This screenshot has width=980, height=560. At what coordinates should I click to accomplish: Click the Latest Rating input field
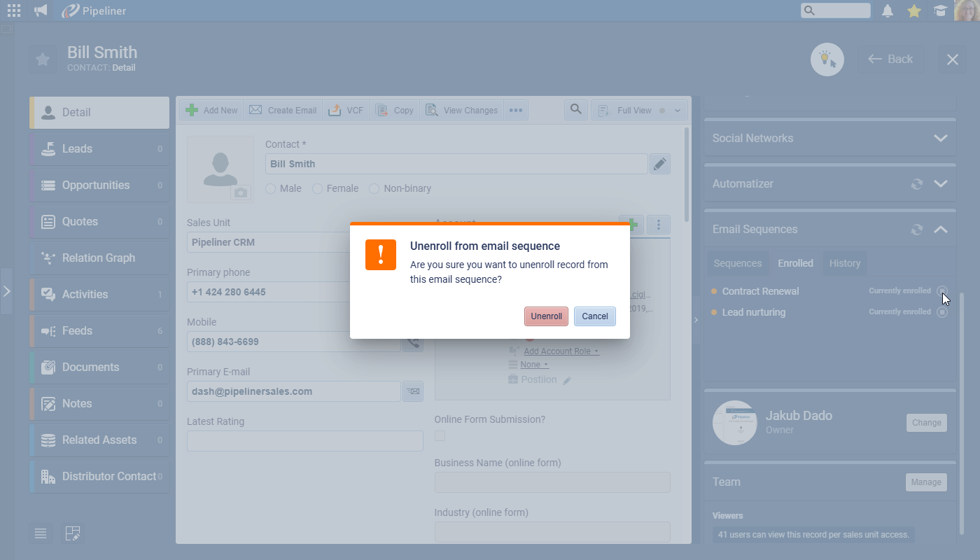(304, 441)
